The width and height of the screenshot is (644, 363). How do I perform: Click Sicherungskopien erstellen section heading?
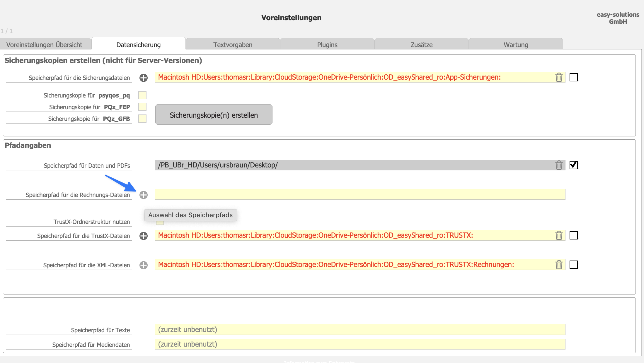pos(103,61)
